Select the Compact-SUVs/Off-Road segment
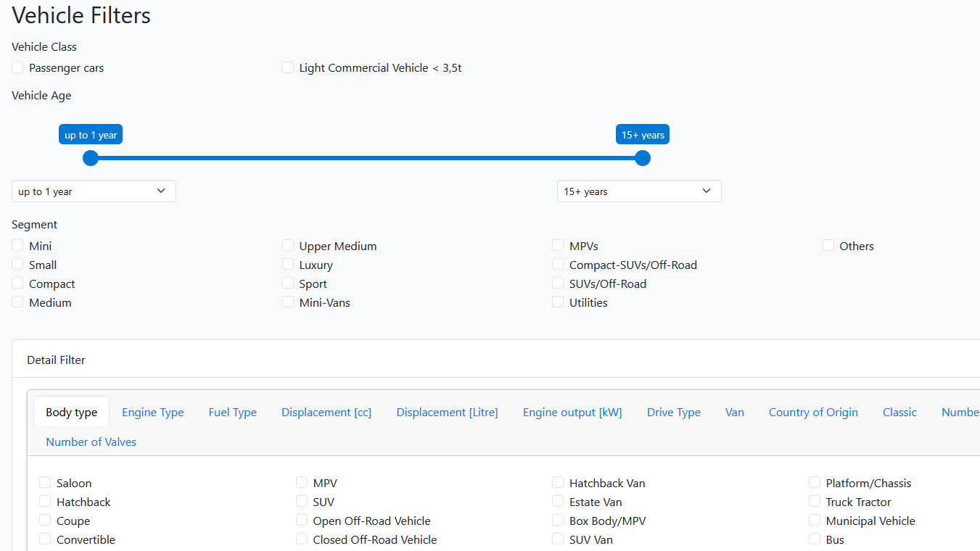980x551 pixels. [x=558, y=265]
